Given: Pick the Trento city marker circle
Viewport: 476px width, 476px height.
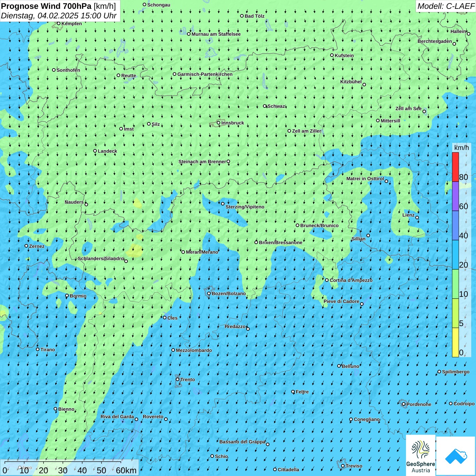Looking at the screenshot, I should coord(177,379).
